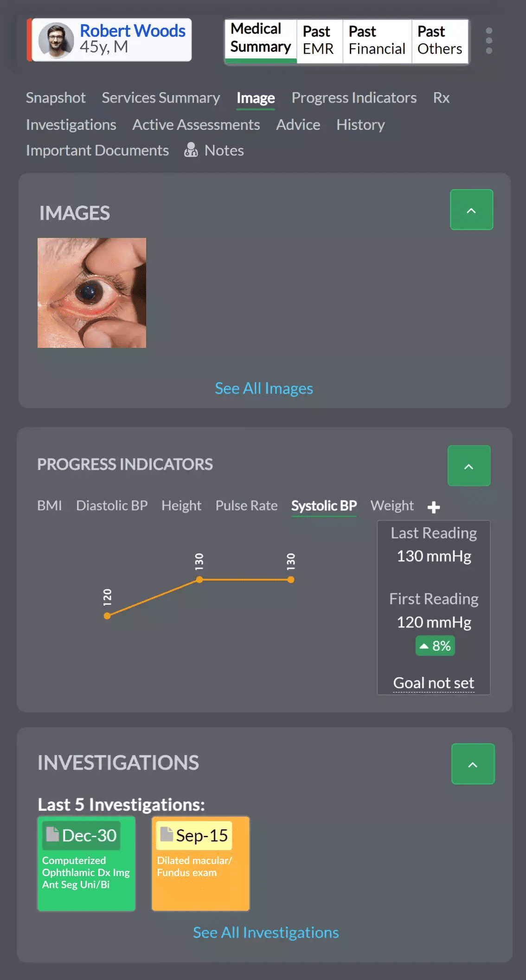Click the 8% increase arrow badge
This screenshot has height=980, width=526.
coord(435,646)
